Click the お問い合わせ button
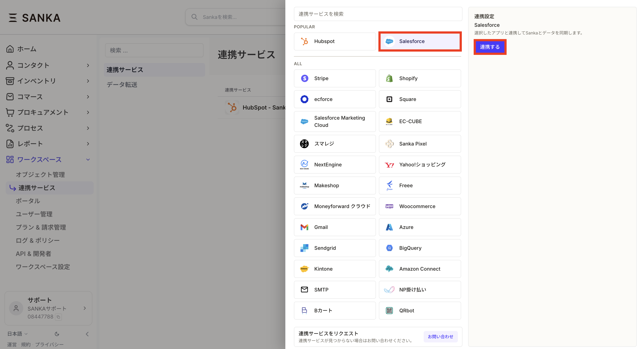 tap(440, 336)
